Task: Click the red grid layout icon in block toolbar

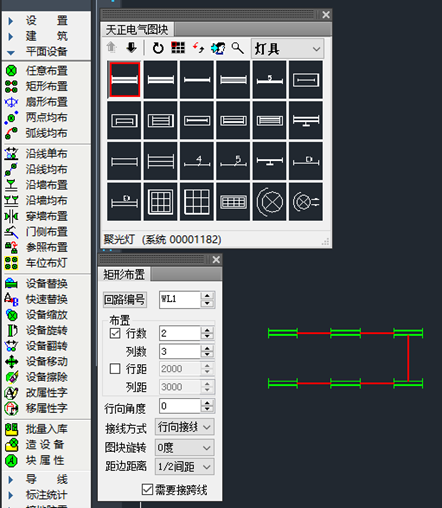Action: click(178, 48)
